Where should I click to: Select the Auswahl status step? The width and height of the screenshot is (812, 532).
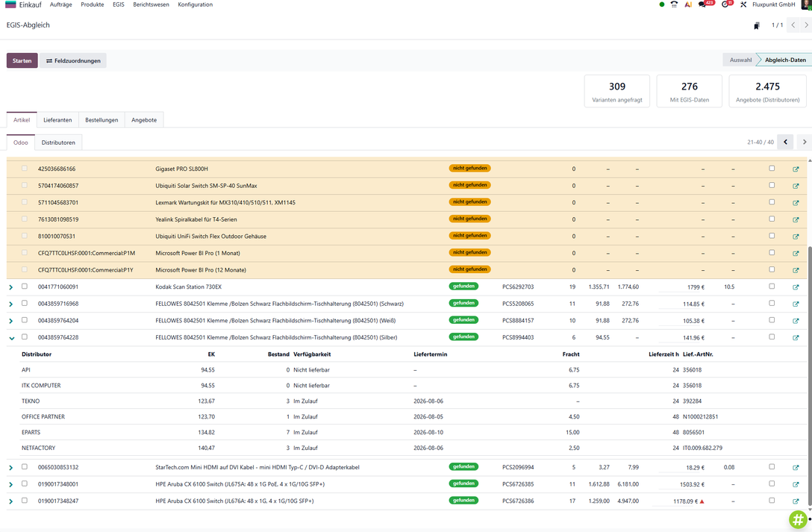740,60
